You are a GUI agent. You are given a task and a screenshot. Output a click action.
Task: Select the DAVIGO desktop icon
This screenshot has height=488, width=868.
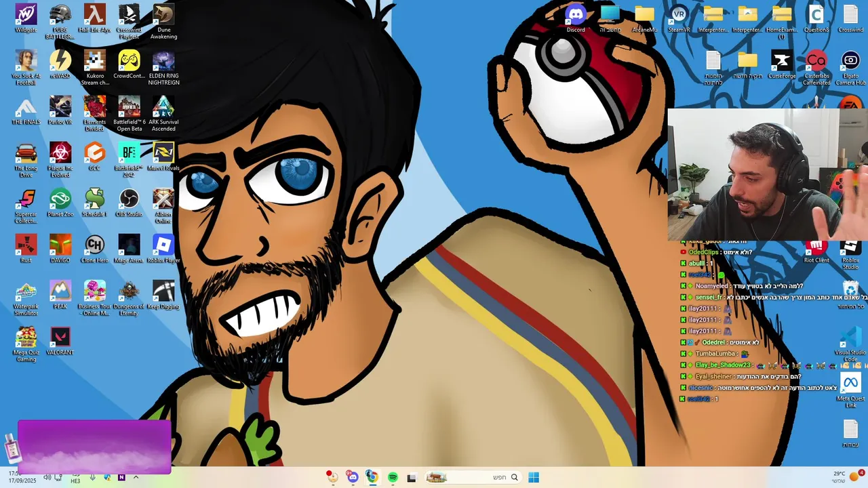(x=60, y=249)
